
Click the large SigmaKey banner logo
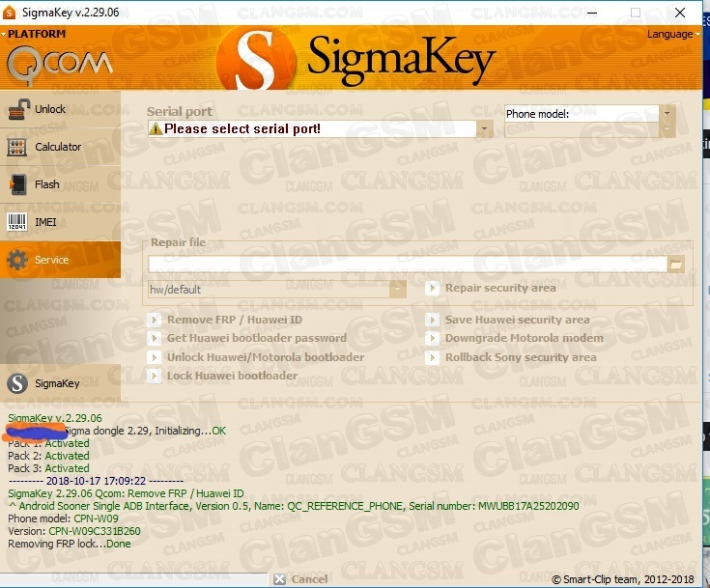pos(355,59)
